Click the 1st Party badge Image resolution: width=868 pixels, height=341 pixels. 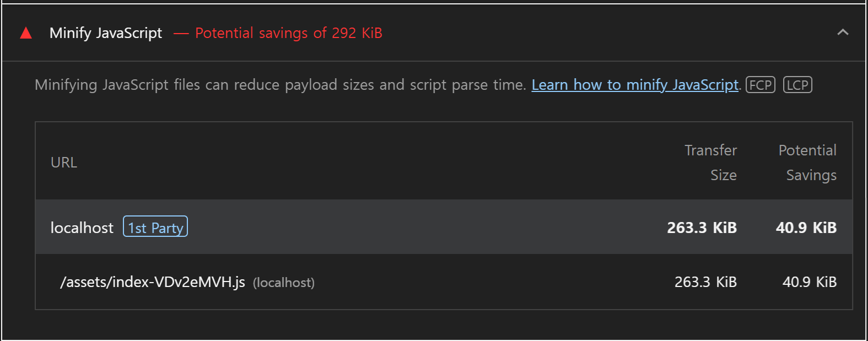coord(155,227)
